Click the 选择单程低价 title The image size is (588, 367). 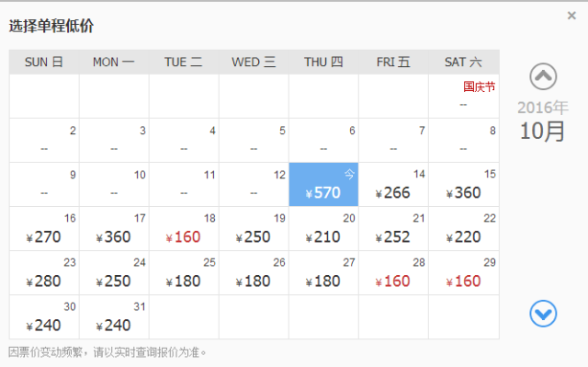point(51,26)
